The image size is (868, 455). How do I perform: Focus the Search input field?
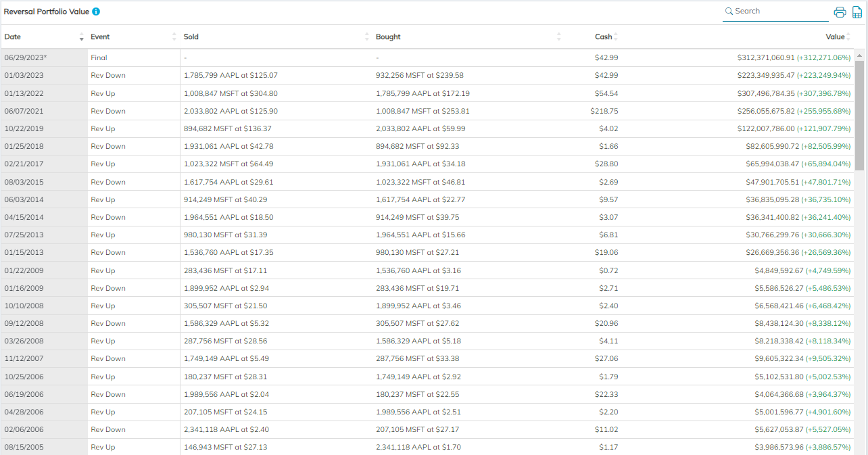tap(777, 11)
